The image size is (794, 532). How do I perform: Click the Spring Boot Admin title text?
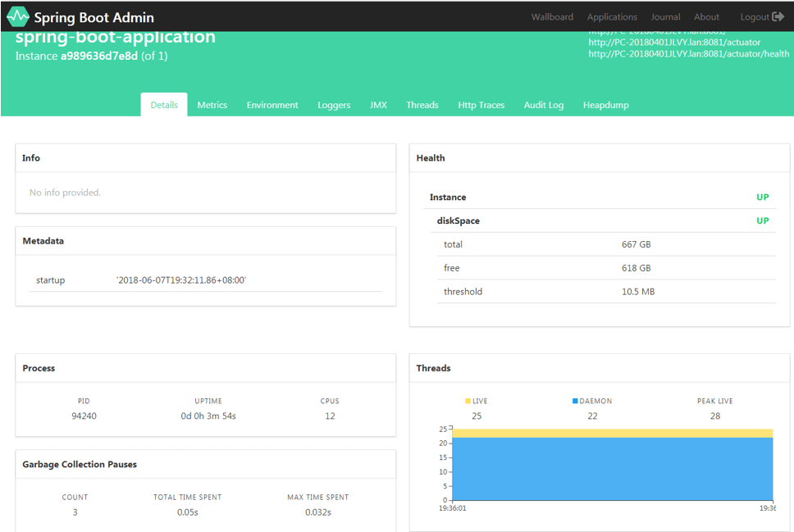click(x=94, y=17)
